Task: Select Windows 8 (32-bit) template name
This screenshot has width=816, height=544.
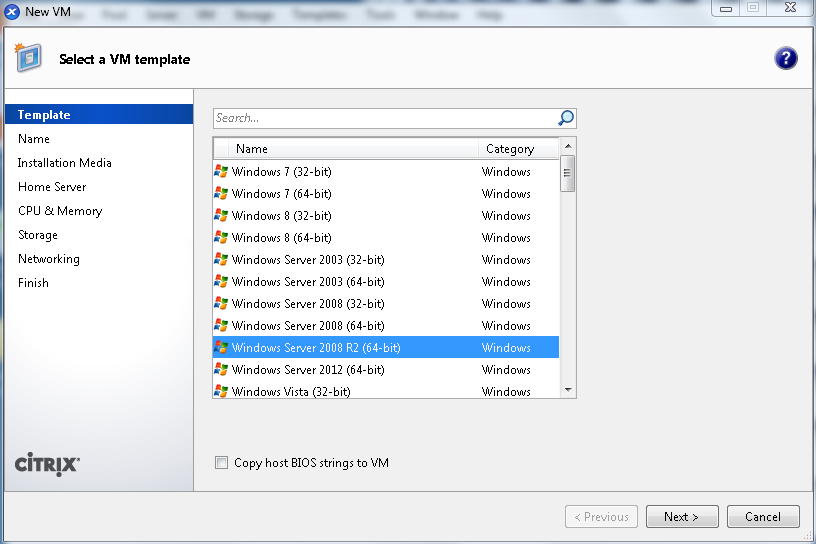Action: pyautogui.click(x=282, y=216)
